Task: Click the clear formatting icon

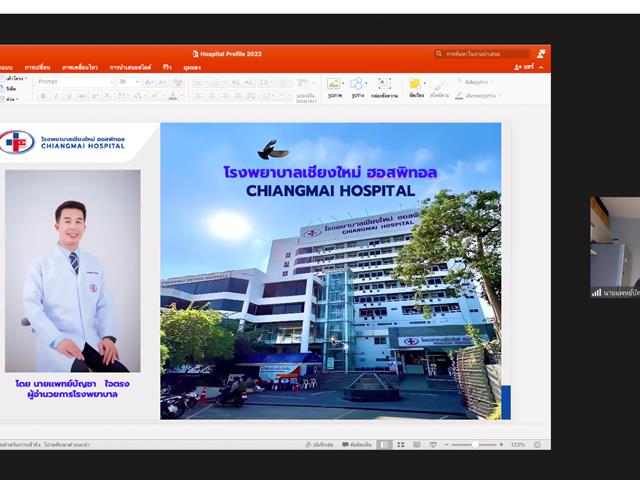Action: tap(178, 82)
